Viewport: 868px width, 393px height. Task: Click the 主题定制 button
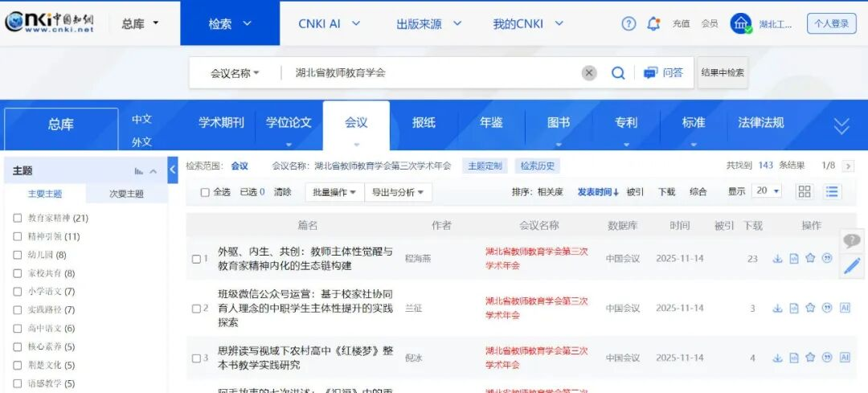[x=485, y=166]
